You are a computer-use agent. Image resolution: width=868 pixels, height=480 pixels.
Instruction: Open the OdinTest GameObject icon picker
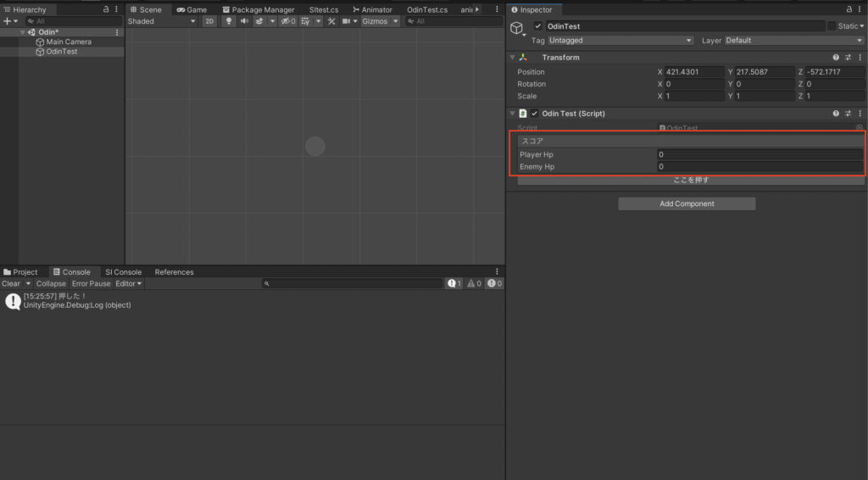518,28
